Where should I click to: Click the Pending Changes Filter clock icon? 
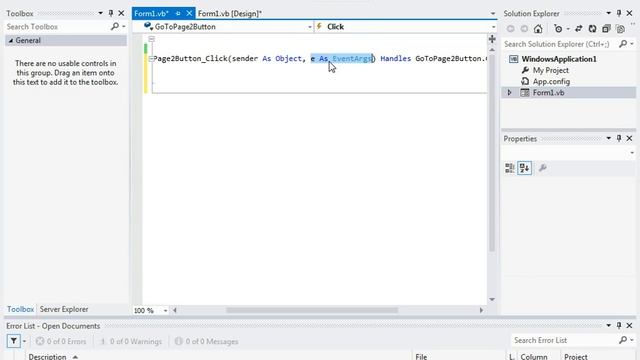click(558, 29)
